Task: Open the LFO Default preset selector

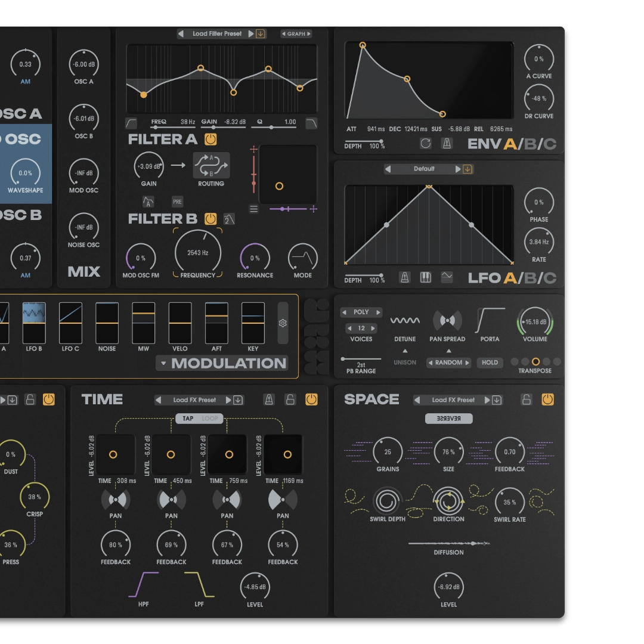Action: tap(424, 169)
